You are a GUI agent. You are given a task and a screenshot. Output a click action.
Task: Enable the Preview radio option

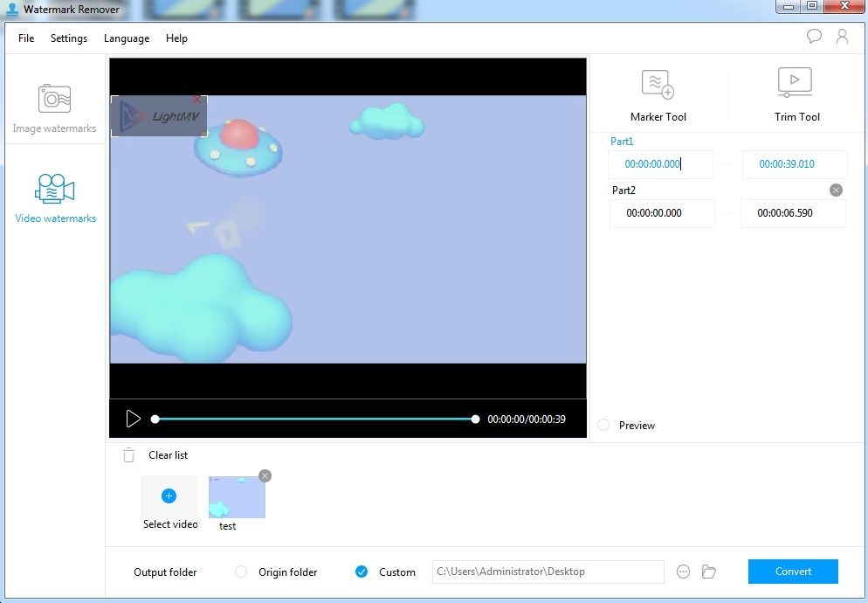click(604, 426)
